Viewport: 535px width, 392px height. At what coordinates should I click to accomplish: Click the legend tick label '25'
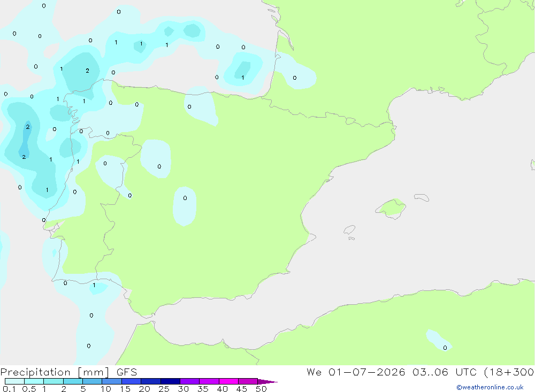[164, 389]
